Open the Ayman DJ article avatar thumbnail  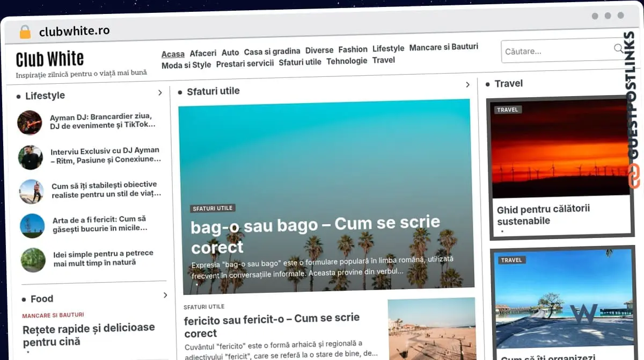[x=30, y=123]
